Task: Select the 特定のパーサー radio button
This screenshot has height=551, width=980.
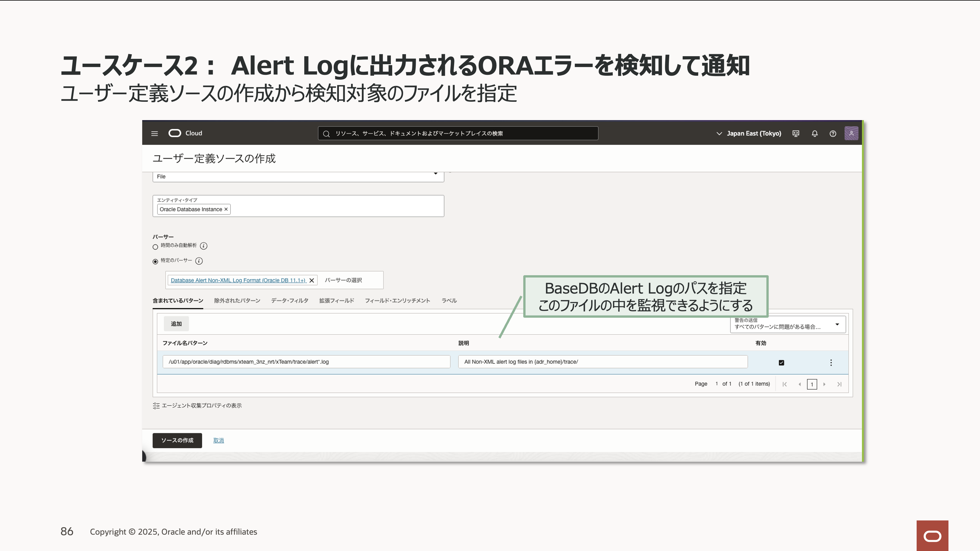Action: tap(155, 262)
